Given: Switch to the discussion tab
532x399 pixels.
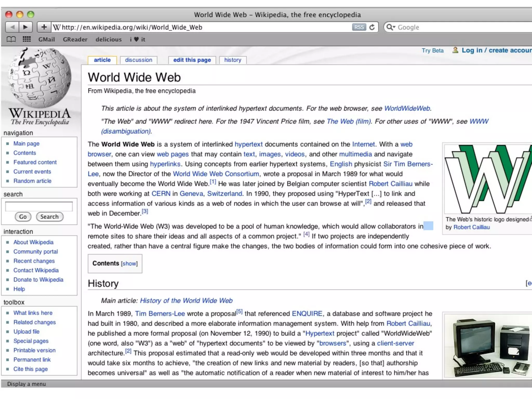Looking at the screenshot, I should (138, 60).
